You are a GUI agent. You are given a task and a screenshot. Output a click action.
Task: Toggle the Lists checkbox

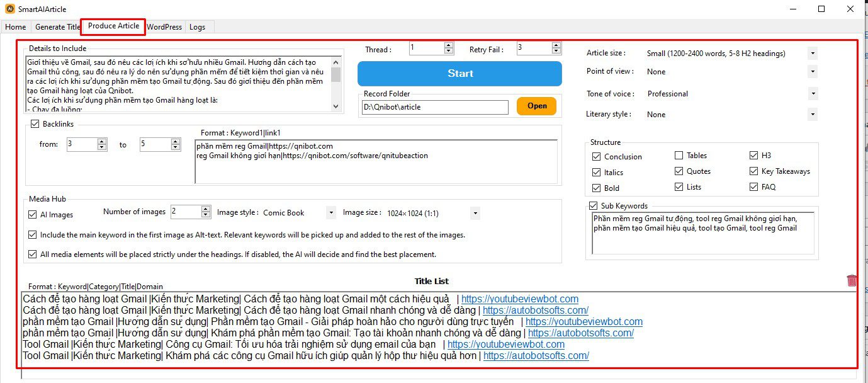pyautogui.click(x=679, y=186)
